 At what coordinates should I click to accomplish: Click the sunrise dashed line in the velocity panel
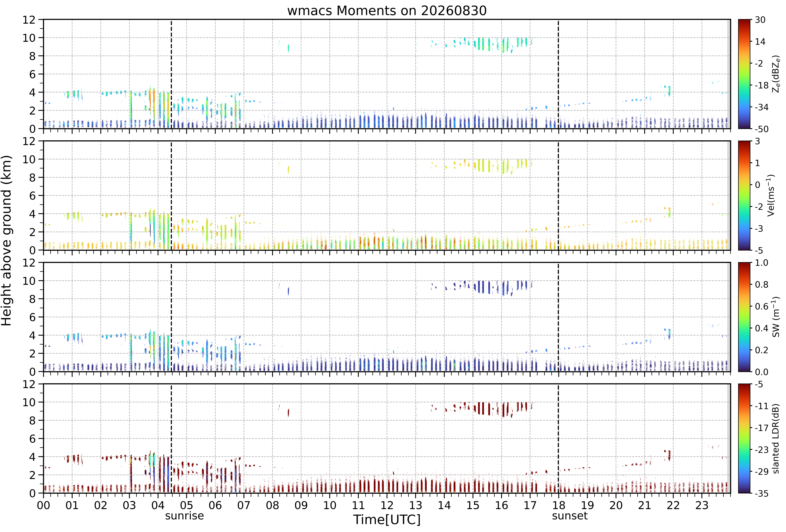point(171,195)
